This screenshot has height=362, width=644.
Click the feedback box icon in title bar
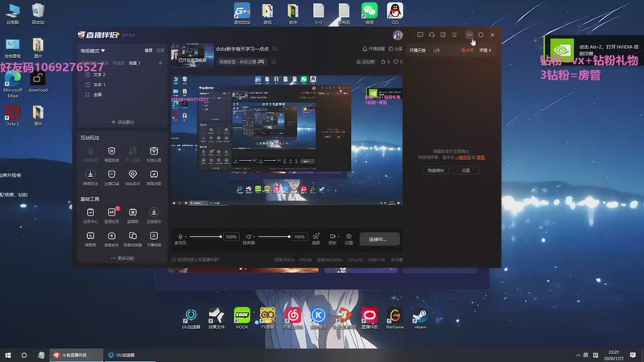(443, 35)
